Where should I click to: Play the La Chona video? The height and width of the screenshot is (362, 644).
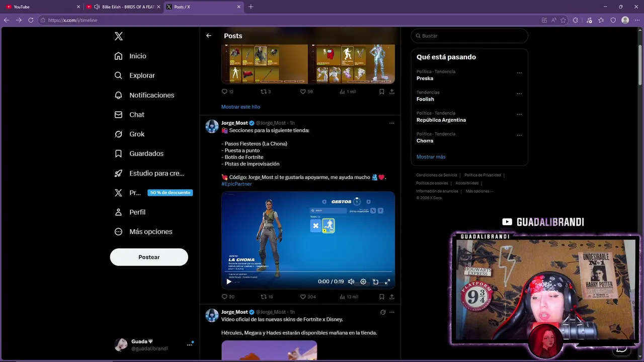click(x=229, y=282)
